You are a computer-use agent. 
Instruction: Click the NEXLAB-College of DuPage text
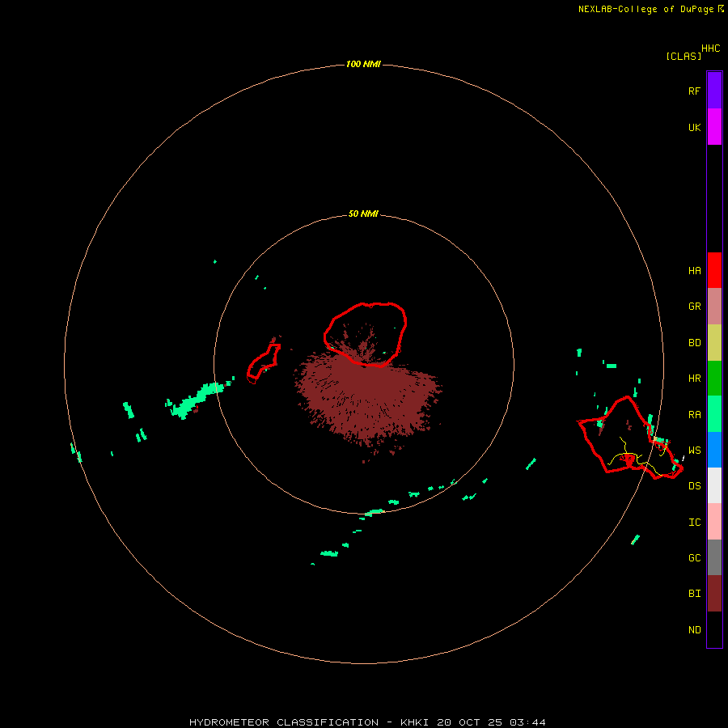[645, 9]
